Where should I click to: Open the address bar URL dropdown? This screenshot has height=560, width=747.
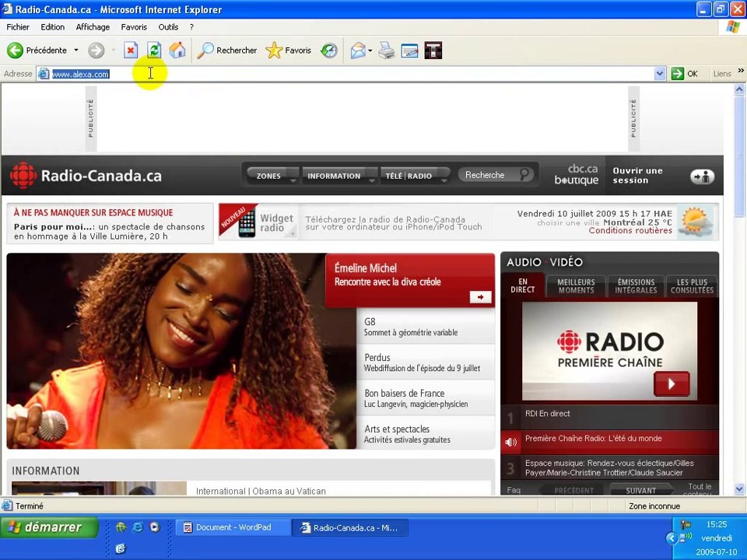click(660, 74)
